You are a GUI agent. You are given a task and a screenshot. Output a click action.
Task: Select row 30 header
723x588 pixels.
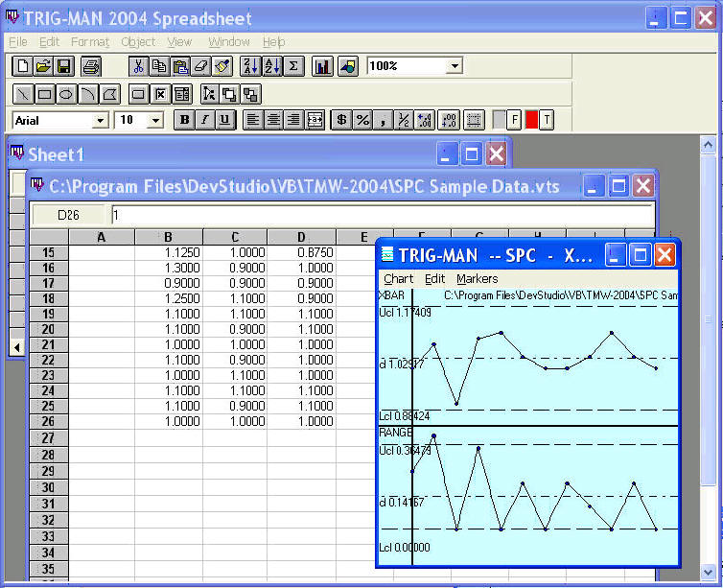pyautogui.click(x=49, y=487)
